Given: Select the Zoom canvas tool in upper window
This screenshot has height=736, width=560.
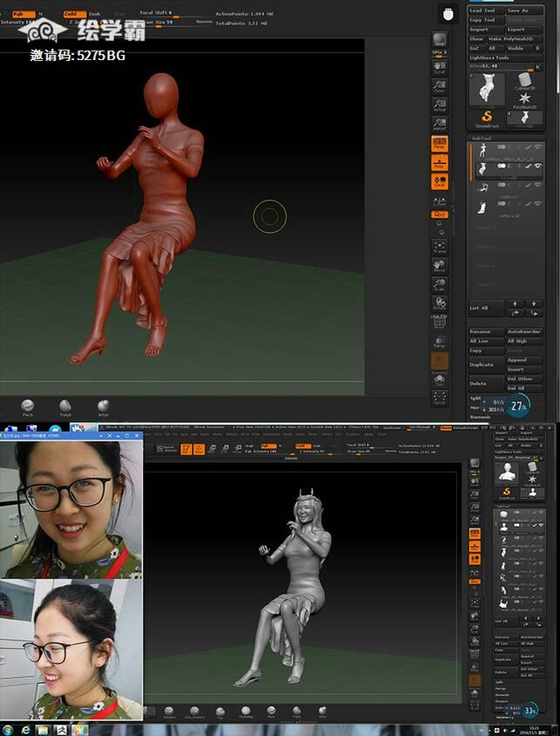Looking at the screenshot, I should (440, 87).
